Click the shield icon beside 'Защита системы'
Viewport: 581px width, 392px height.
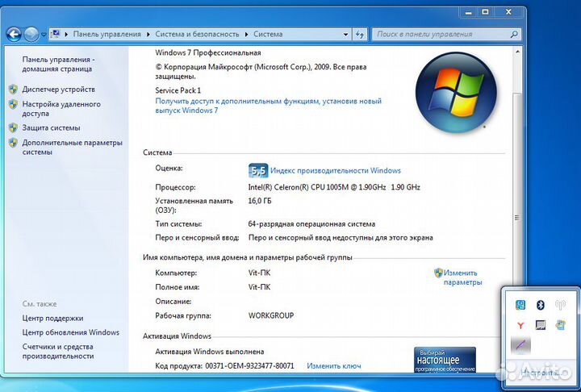coord(14,127)
